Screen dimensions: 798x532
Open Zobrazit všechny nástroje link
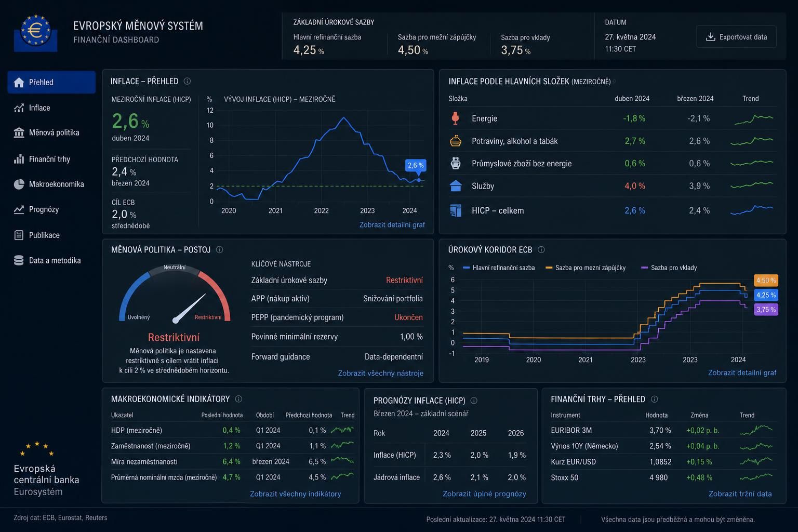click(380, 373)
